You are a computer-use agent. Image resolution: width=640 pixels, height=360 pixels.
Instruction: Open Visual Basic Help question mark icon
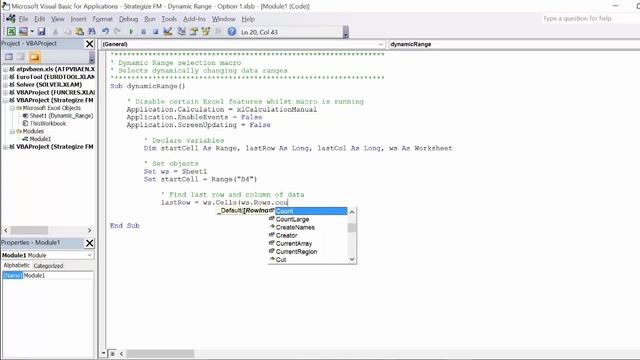tap(232, 31)
